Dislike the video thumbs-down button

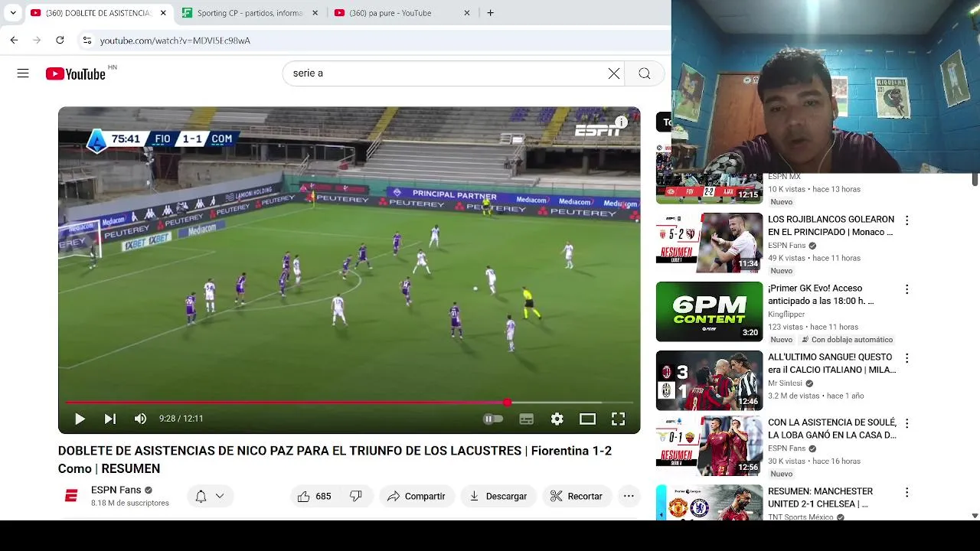coord(356,496)
